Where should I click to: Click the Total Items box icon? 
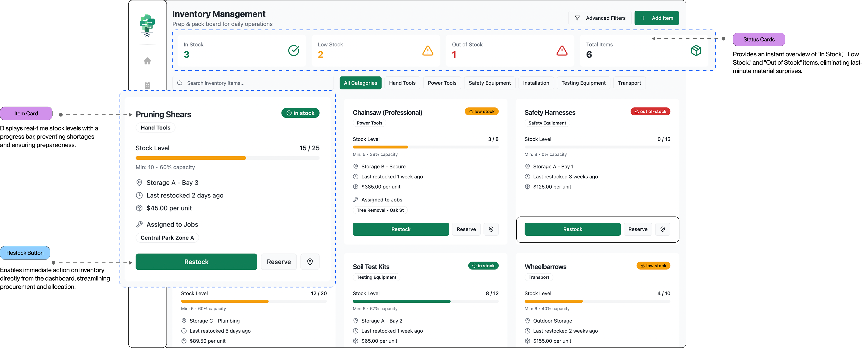click(x=696, y=51)
